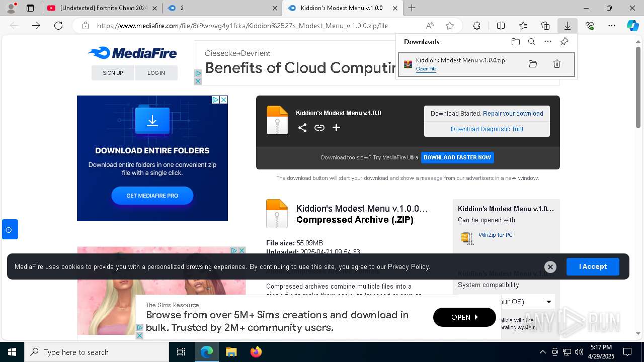Click Repair your download link
The image size is (644, 362).
[513, 114]
